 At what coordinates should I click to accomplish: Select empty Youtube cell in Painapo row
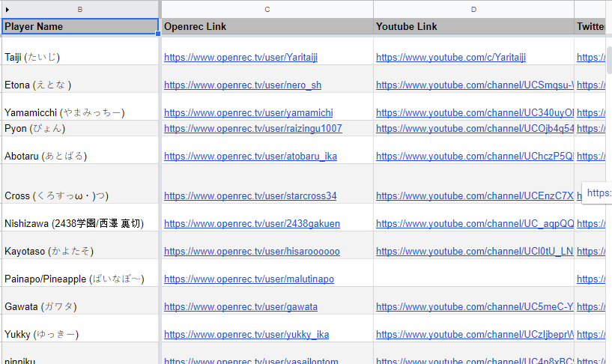pos(473,273)
